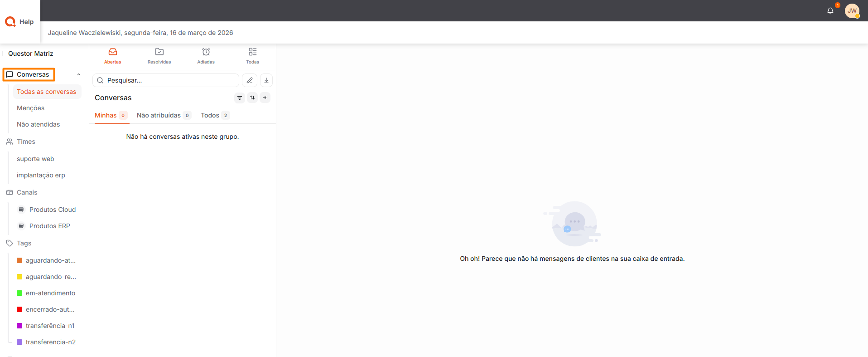Click the notification bell icon
The image size is (868, 357).
tap(830, 11)
